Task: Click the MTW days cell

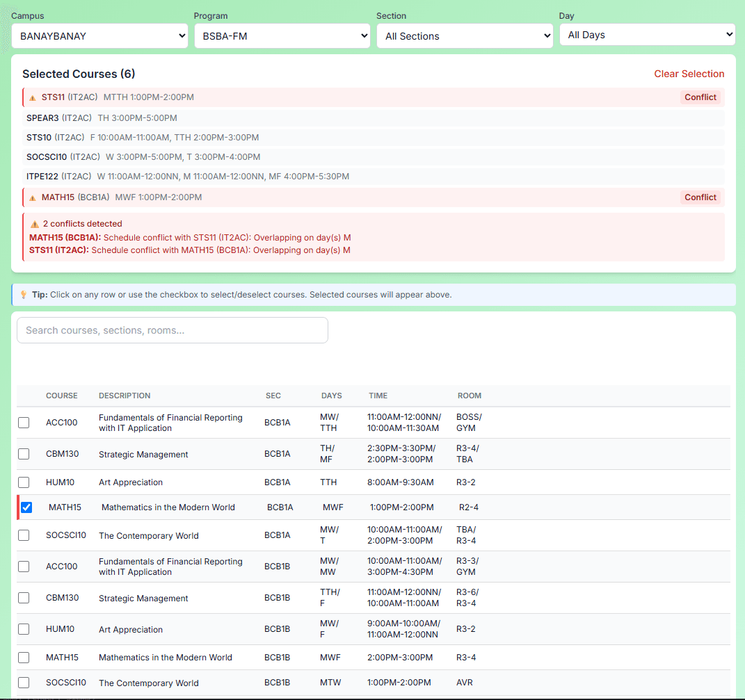Action: pos(330,683)
